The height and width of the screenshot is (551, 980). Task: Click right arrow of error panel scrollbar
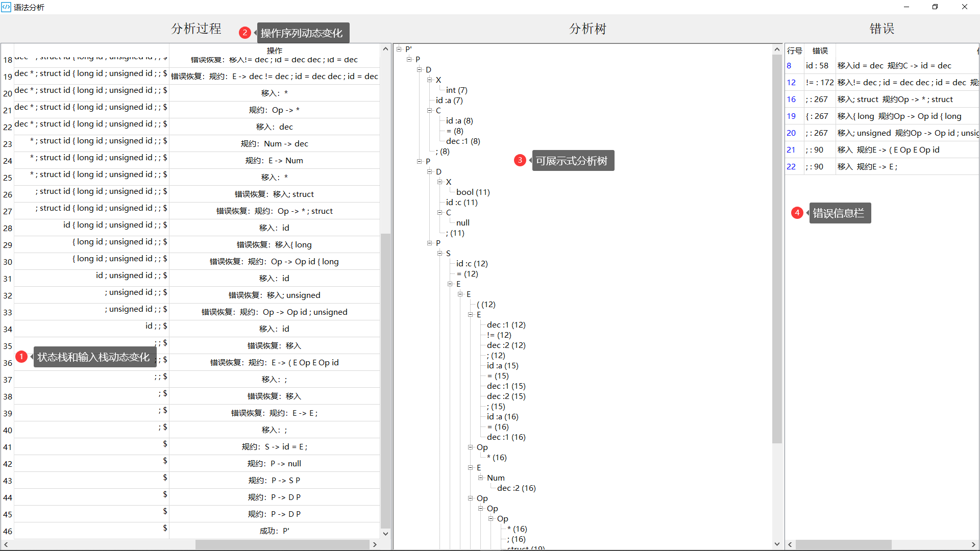pyautogui.click(x=973, y=545)
